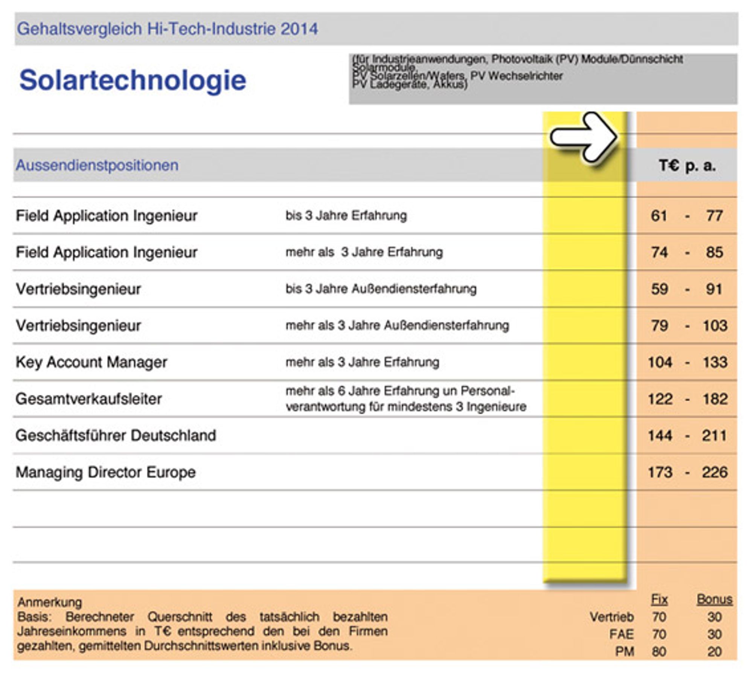Click 'Vertriebsingenieur' in the 79 - 103 row
The height and width of the screenshot is (700, 753).
coord(78,325)
